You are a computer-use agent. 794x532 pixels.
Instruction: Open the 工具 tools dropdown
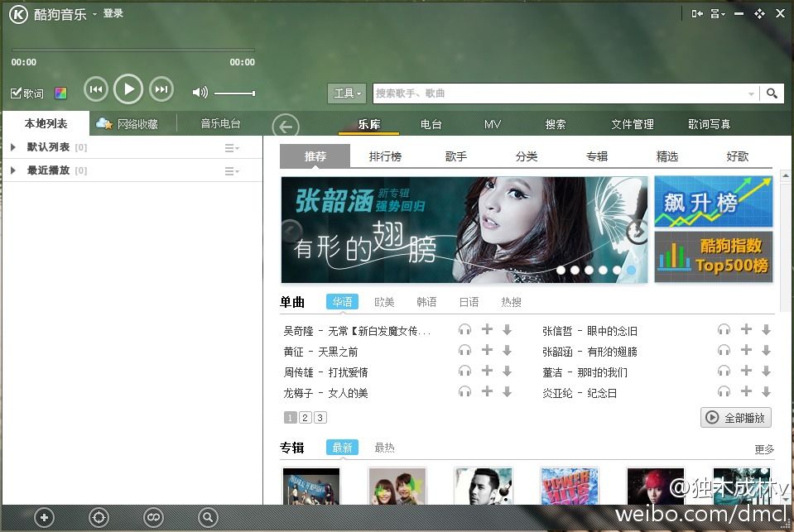(347, 93)
